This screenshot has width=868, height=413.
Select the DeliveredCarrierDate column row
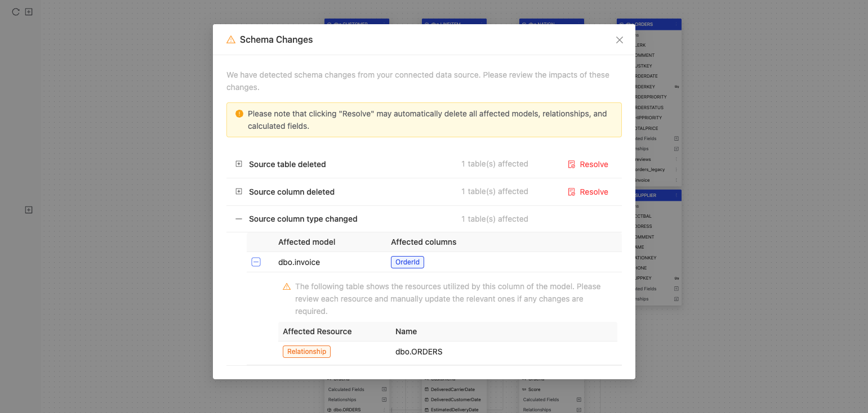454,389
